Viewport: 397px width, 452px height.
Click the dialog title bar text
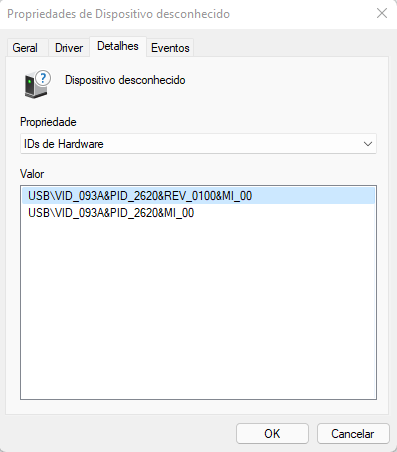(x=118, y=14)
